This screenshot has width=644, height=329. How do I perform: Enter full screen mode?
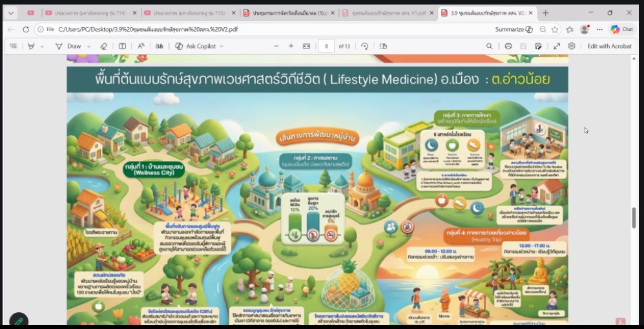click(557, 46)
